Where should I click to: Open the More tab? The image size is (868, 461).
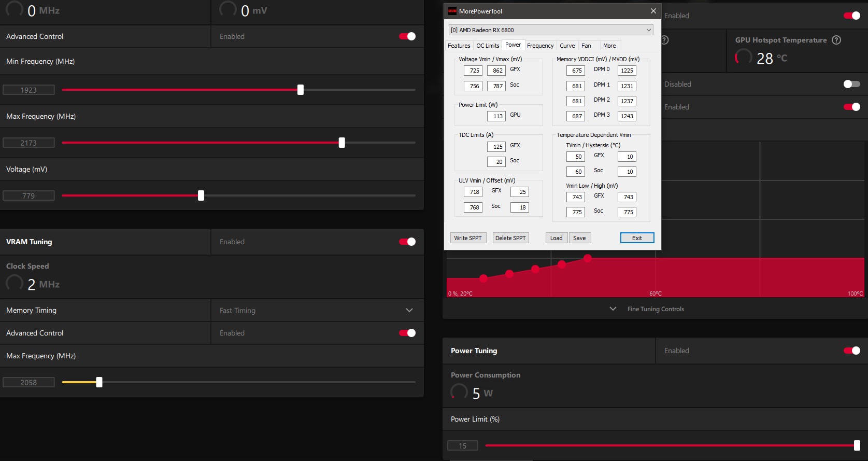pos(609,46)
